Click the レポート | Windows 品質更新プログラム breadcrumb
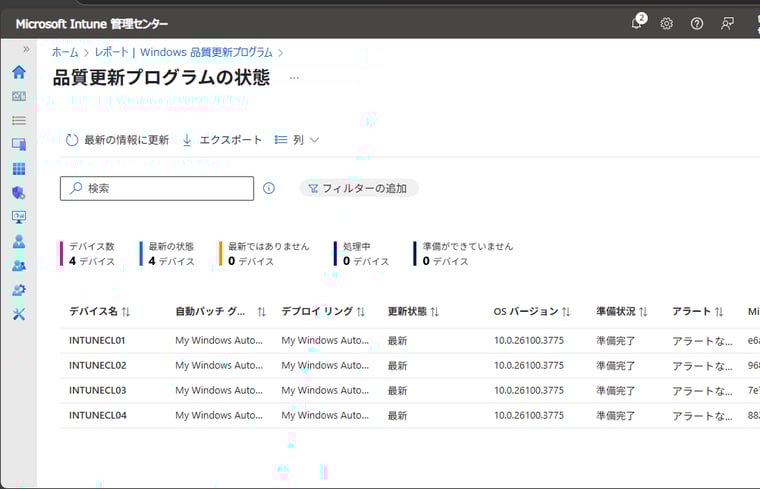Viewport: 760px width, 489px height. [x=183, y=52]
